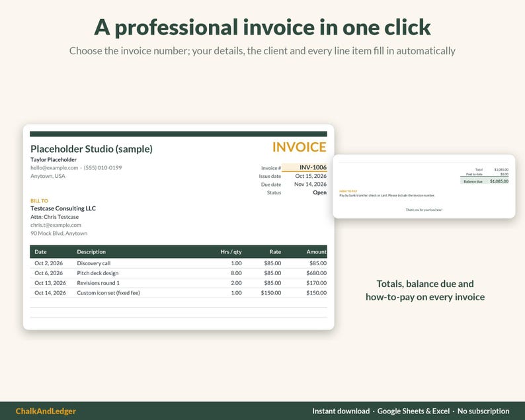525x420 pixels.
Task: Click the "HOW TO PAY" heading
Action: click(348, 191)
